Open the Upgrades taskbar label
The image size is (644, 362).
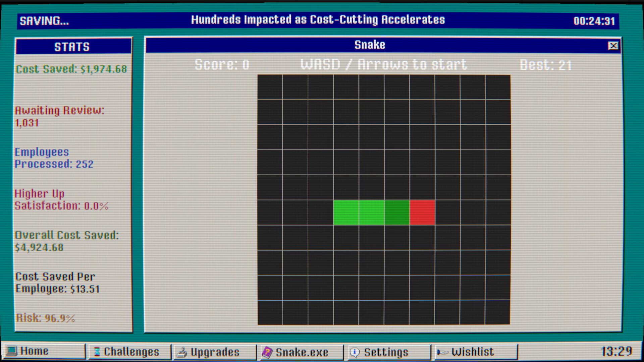pos(215,352)
